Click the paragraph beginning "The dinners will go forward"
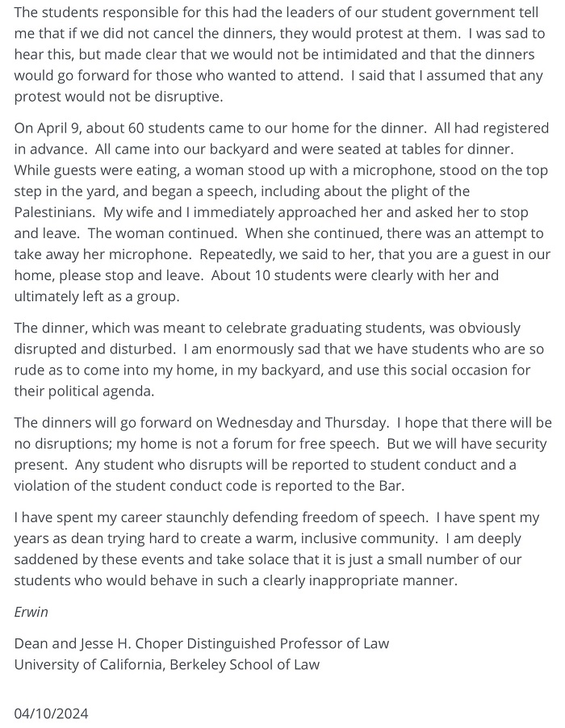This screenshot has height=728, width=565. pyautogui.click(x=281, y=454)
